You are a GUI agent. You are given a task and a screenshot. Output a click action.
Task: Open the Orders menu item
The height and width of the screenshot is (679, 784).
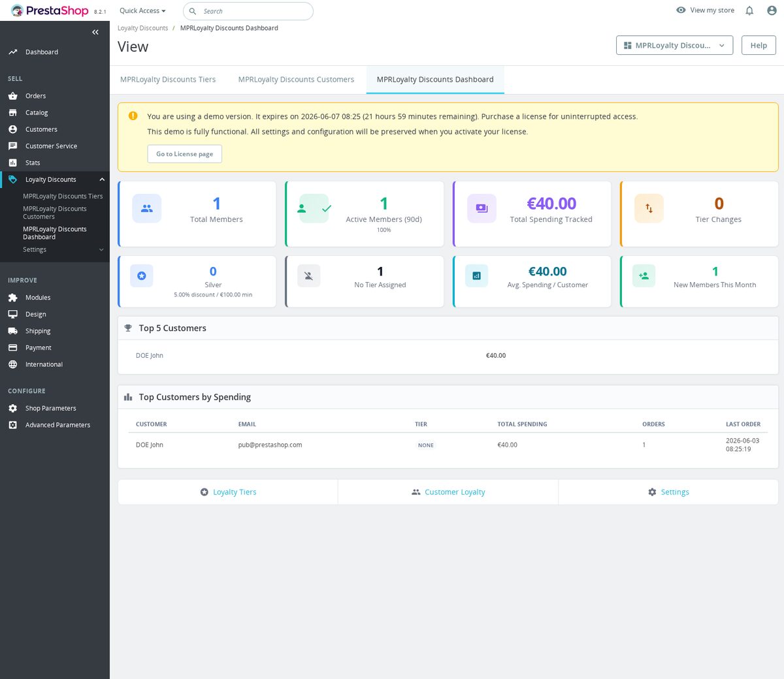pyautogui.click(x=35, y=96)
